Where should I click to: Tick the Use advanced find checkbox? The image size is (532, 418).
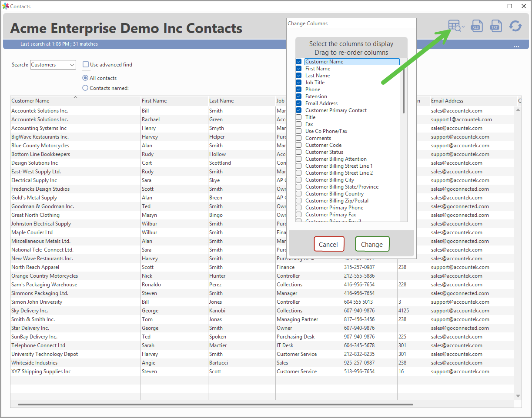click(x=86, y=64)
